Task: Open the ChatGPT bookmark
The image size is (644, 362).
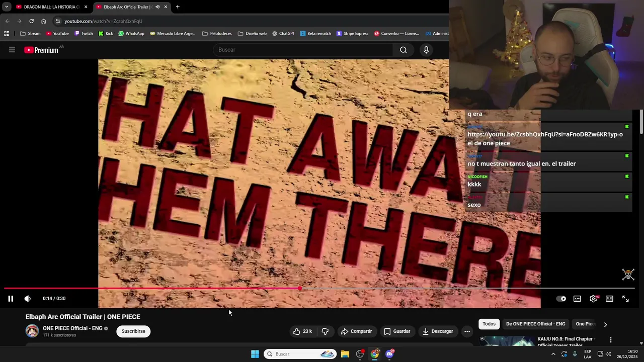Action: [283, 34]
